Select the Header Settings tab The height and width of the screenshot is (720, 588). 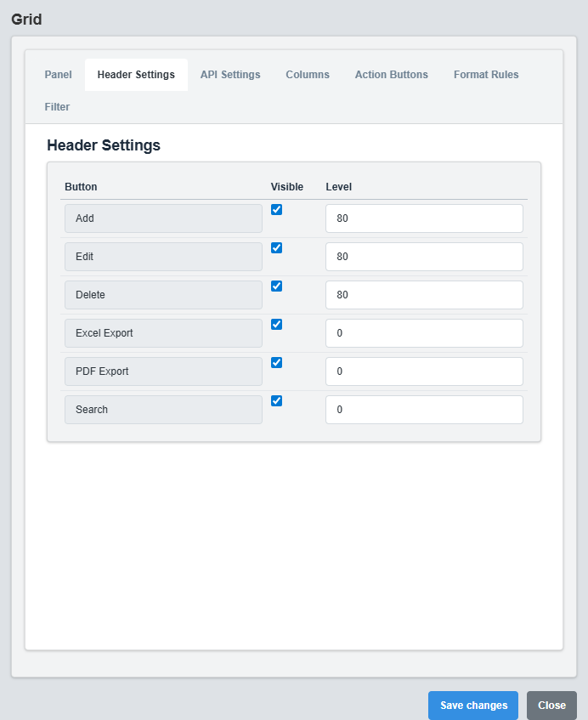tap(136, 75)
